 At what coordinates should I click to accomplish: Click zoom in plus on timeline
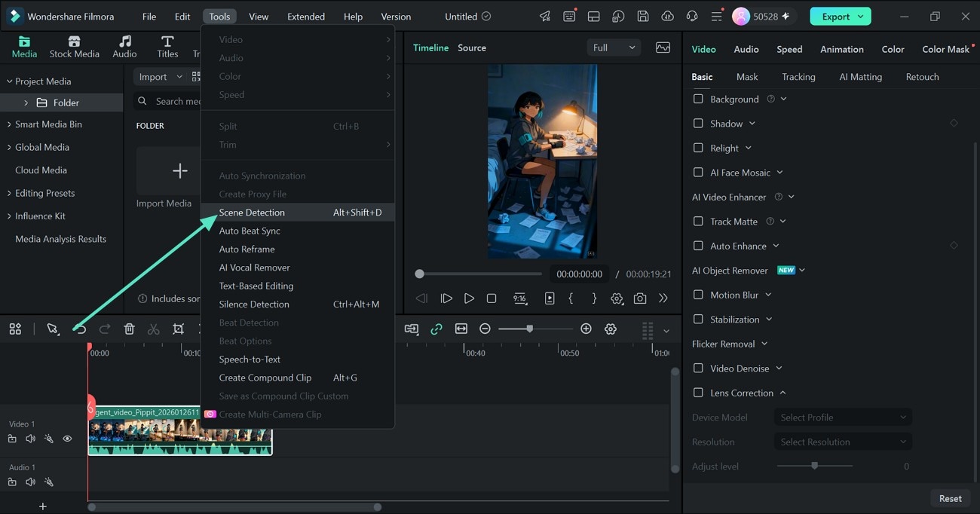tap(586, 329)
